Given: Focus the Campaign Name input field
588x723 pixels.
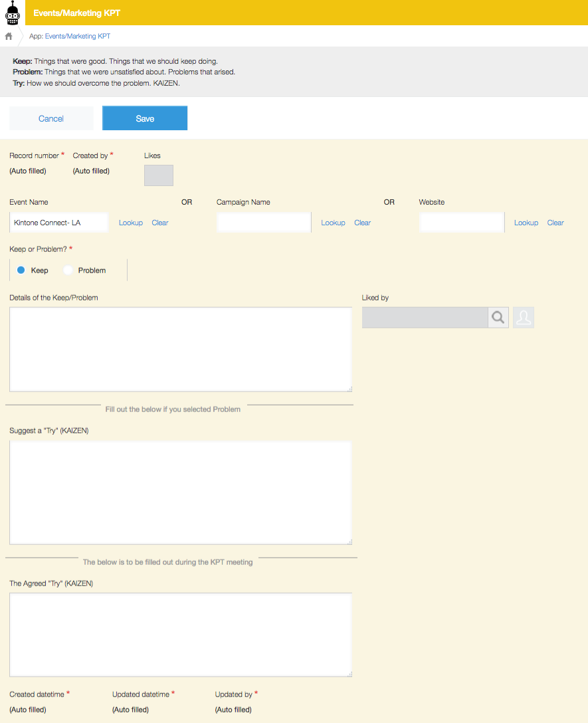Looking at the screenshot, I should [x=264, y=223].
